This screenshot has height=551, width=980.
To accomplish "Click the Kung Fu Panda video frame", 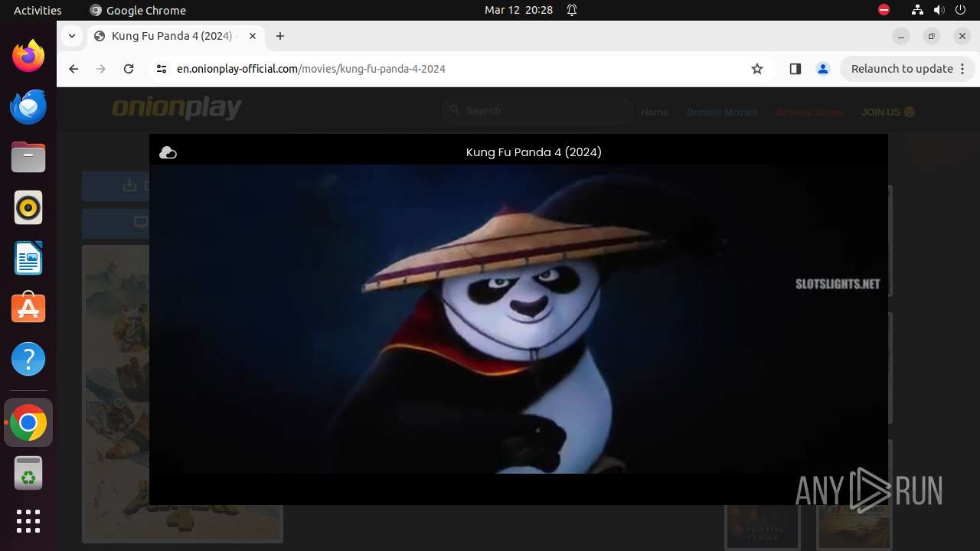I will pyautogui.click(x=518, y=319).
